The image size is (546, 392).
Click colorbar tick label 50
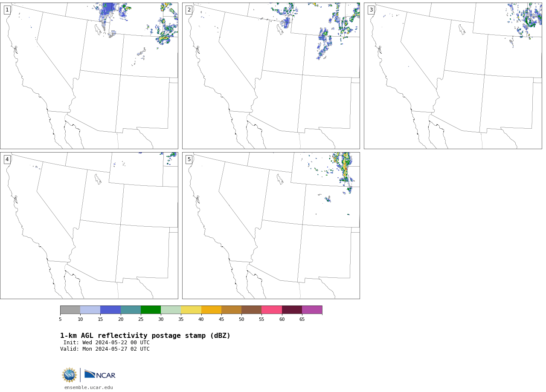click(241, 319)
